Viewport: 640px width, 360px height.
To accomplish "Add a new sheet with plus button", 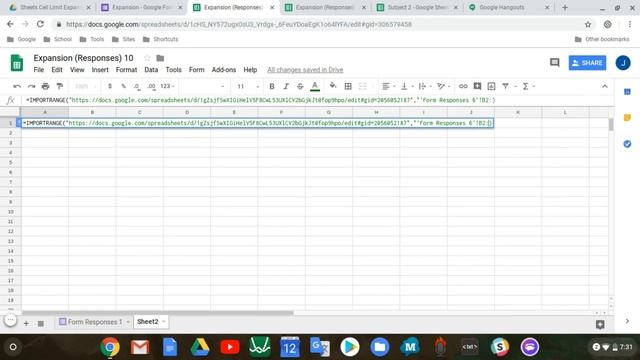I will 26,323.
